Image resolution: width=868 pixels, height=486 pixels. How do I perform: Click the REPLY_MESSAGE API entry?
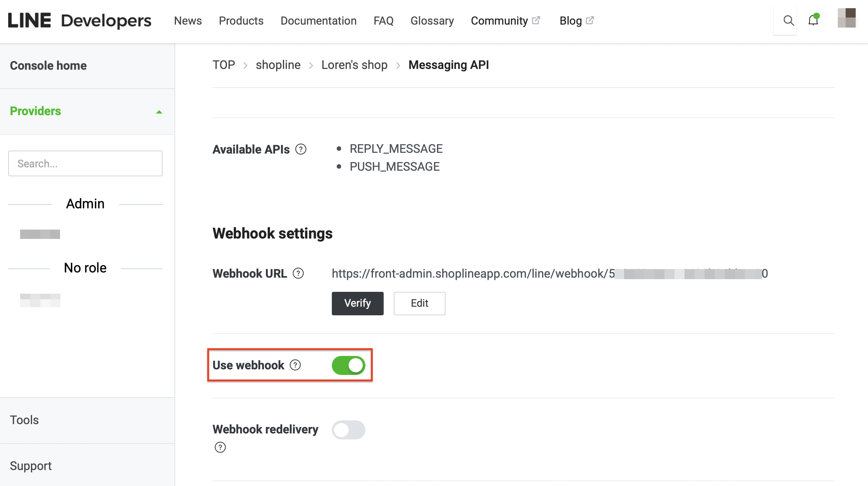(x=396, y=149)
